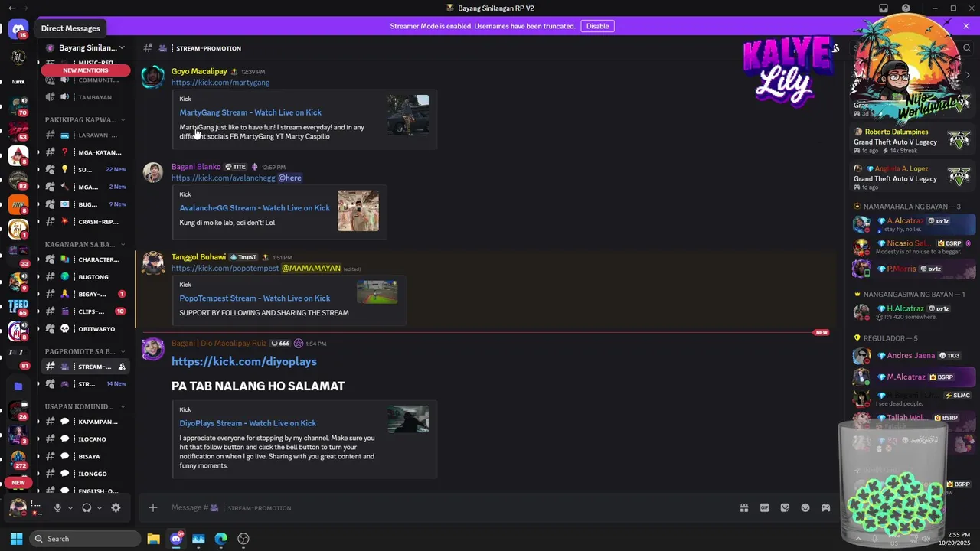Open output device options arrow beside headphones
Viewport: 980px width, 551px height.
coord(100,507)
